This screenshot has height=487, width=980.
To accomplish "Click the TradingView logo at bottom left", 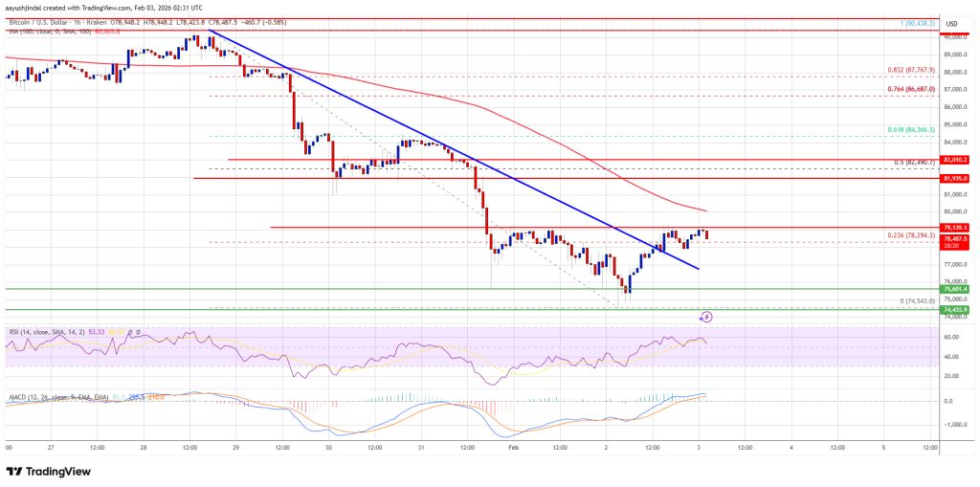I will click(x=48, y=472).
